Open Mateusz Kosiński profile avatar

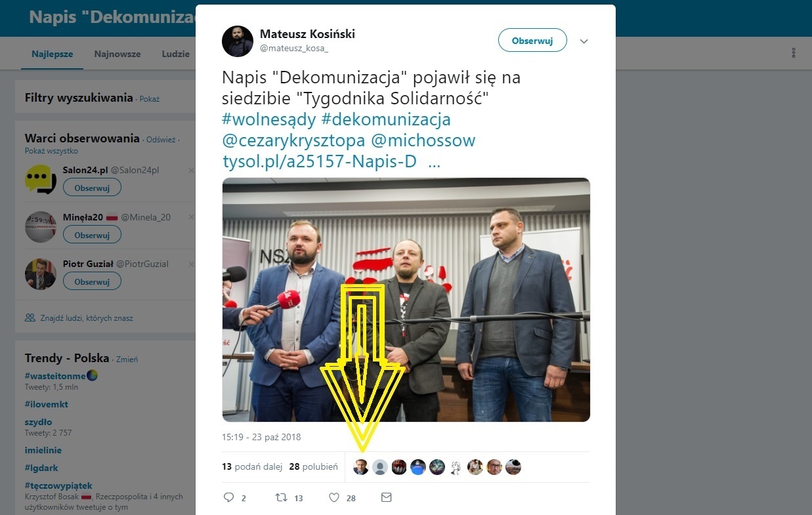click(238, 41)
